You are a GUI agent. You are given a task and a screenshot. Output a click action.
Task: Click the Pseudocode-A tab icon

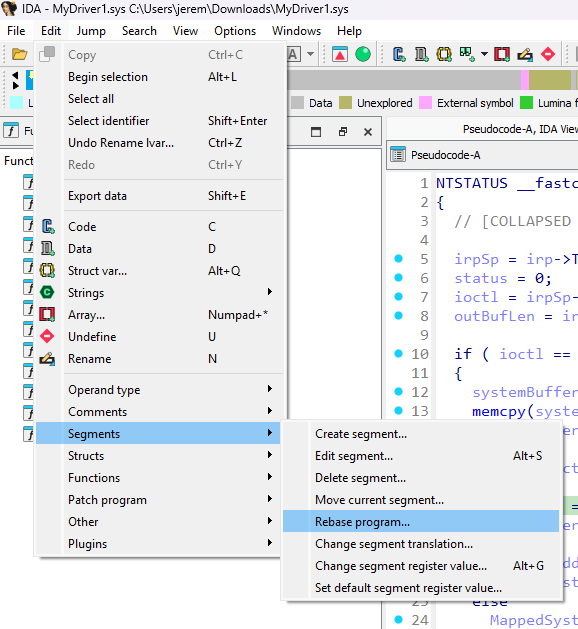tap(398, 155)
